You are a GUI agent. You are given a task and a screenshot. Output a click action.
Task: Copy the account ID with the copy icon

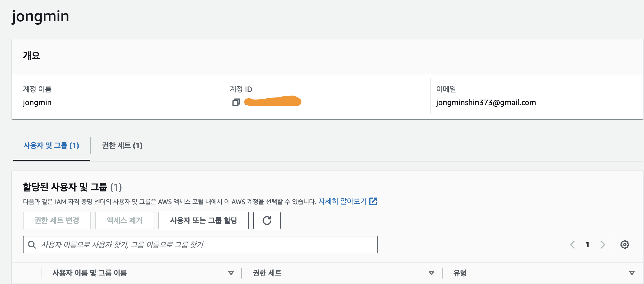[x=236, y=102]
